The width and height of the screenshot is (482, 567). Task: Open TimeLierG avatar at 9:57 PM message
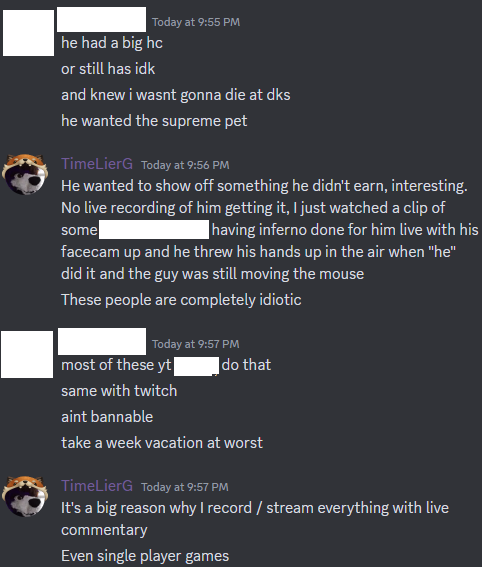tap(25, 496)
